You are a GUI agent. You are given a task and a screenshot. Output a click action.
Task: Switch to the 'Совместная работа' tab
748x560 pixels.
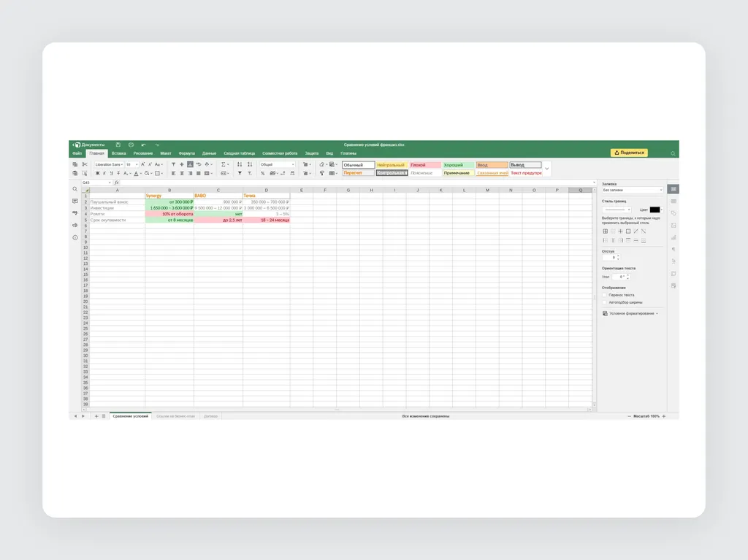click(x=280, y=153)
